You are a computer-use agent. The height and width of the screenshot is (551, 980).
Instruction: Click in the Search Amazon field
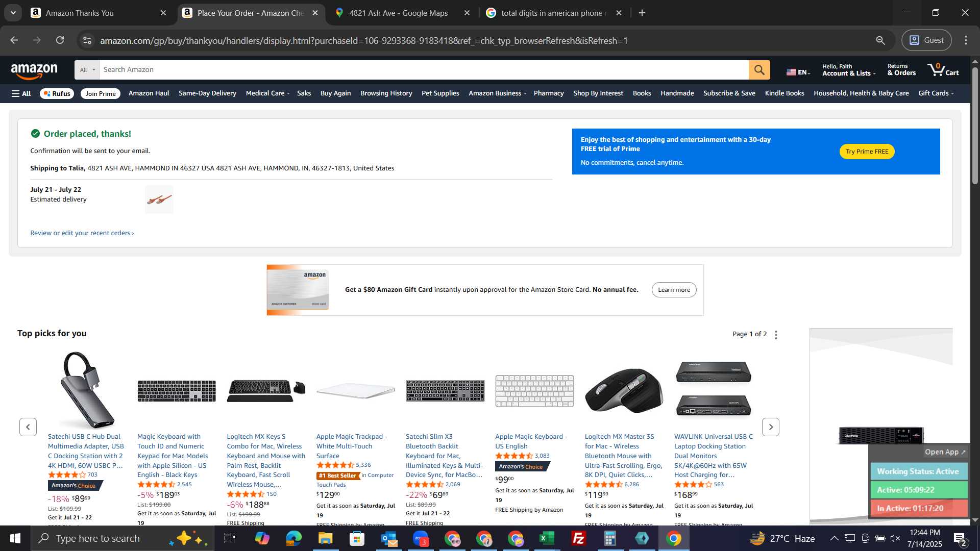[x=424, y=70]
